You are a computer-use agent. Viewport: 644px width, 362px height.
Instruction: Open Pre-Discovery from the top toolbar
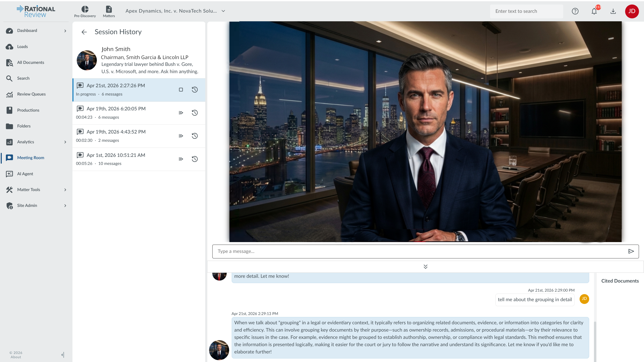click(x=85, y=12)
